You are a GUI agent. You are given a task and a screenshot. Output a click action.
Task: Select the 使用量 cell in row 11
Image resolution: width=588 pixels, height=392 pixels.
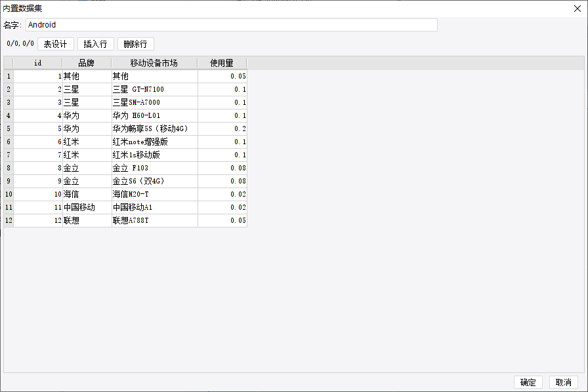tap(222, 208)
